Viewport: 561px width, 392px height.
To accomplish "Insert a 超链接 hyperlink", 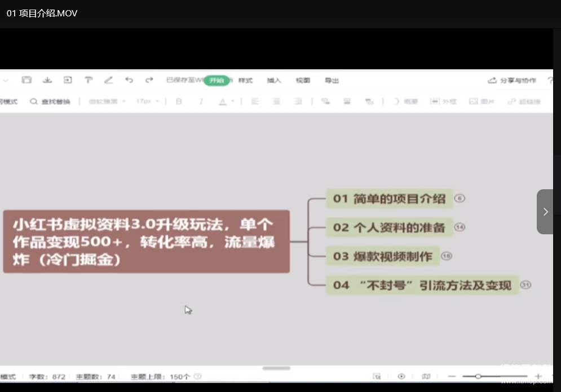I will click(x=524, y=101).
